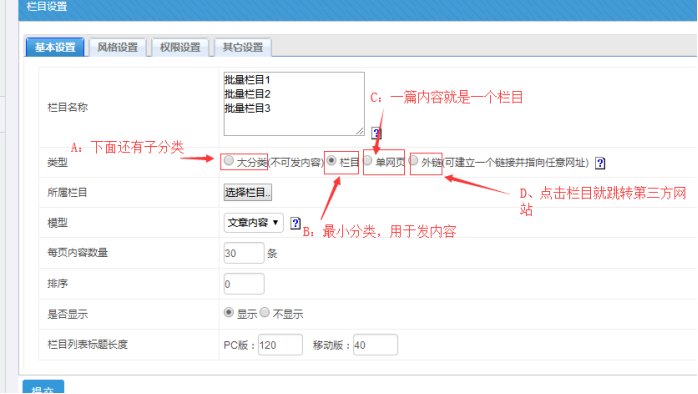698x394 pixels.
Task: Click the 排序 input field
Action: coord(244,284)
